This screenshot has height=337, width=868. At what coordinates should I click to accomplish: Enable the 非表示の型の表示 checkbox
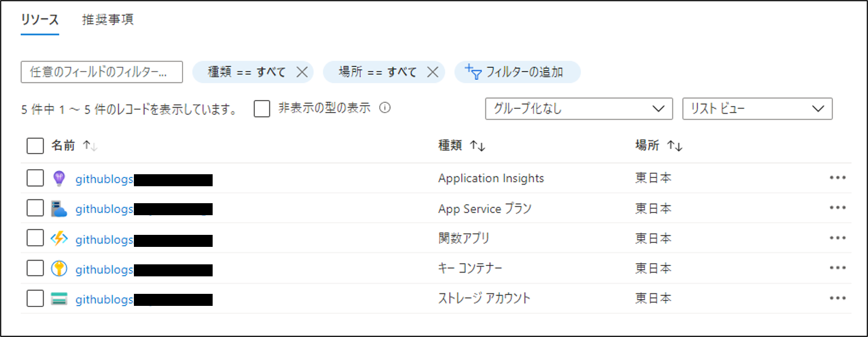coord(262,109)
